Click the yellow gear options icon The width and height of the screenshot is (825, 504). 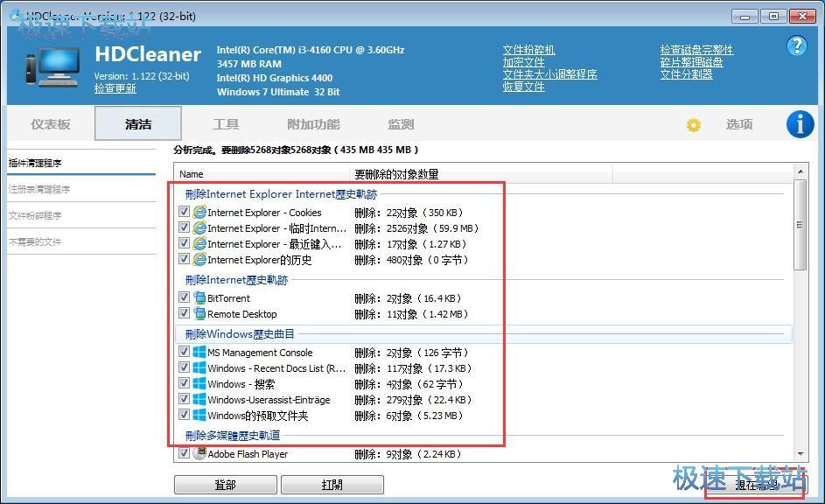click(694, 125)
